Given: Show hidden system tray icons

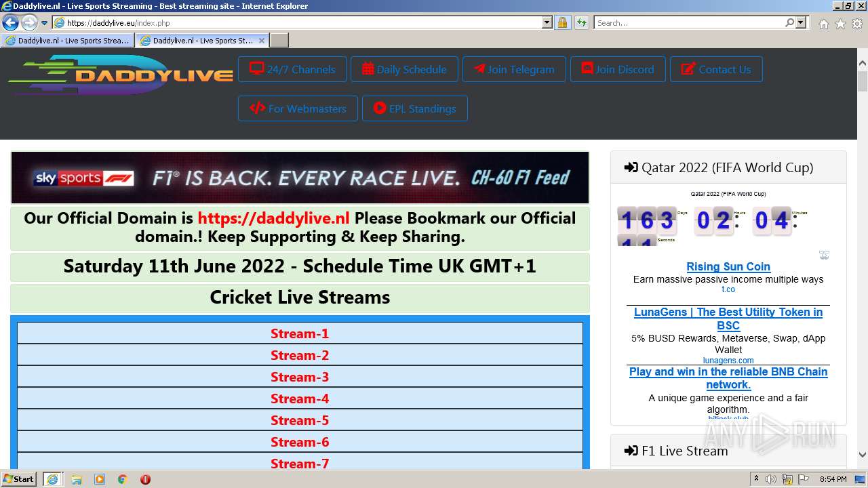Looking at the screenshot, I should [756, 479].
